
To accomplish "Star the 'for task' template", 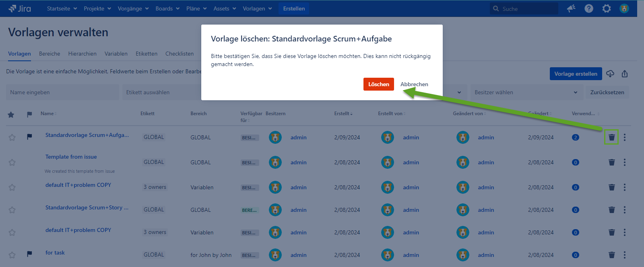I will (12, 255).
